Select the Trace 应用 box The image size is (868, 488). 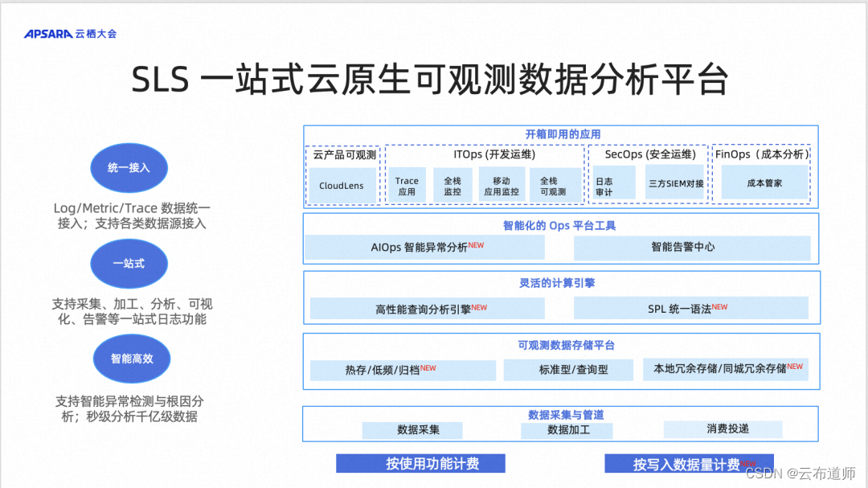coord(407,186)
